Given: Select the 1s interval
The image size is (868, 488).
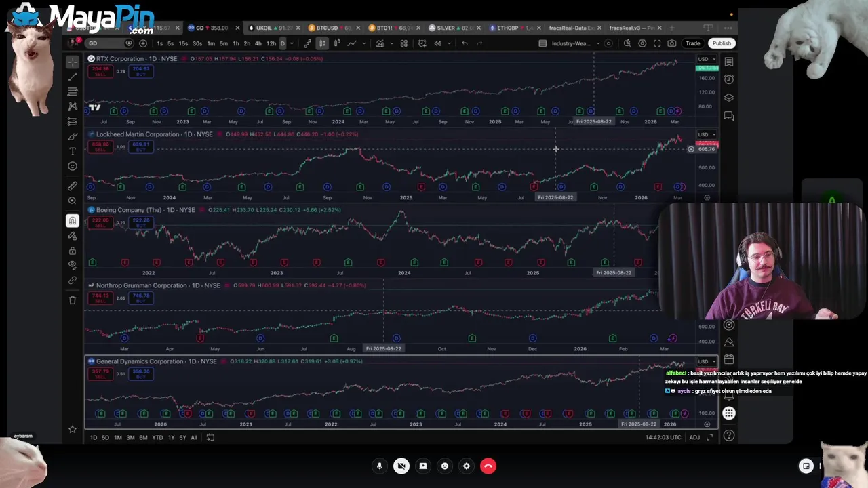Looking at the screenshot, I should [160, 43].
